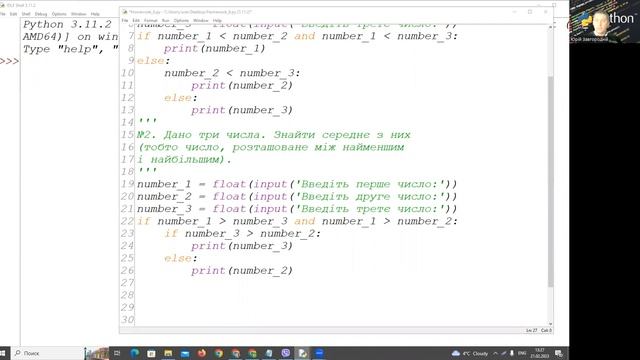
Task: Open Options menu in the editor window
Action: click(181, 20)
